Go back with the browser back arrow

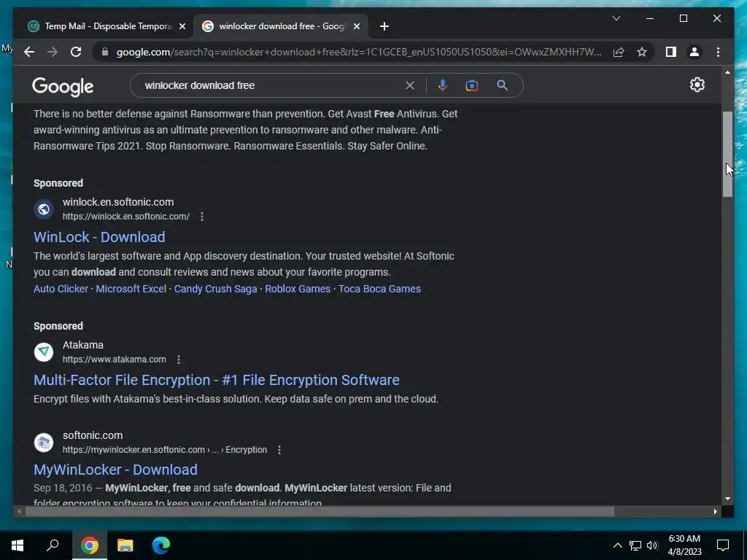tap(29, 52)
